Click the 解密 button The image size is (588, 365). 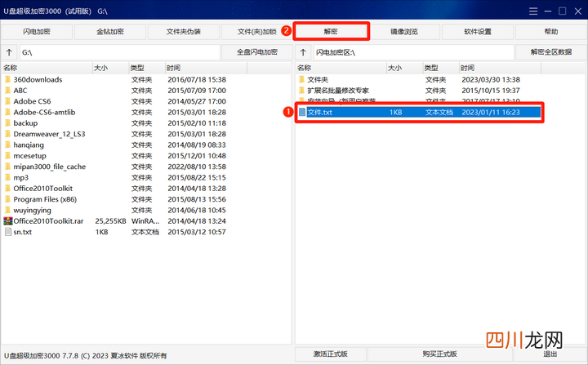(x=331, y=32)
